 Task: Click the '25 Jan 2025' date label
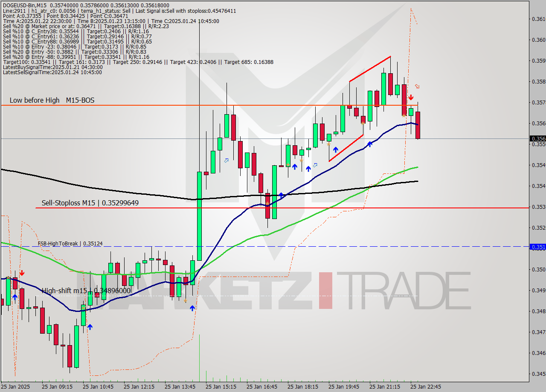coord(16,387)
